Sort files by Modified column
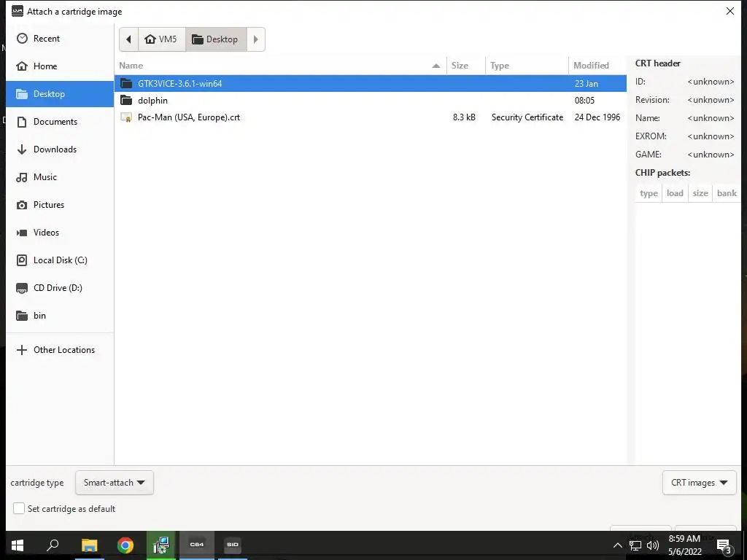The image size is (747, 560). (x=597, y=66)
